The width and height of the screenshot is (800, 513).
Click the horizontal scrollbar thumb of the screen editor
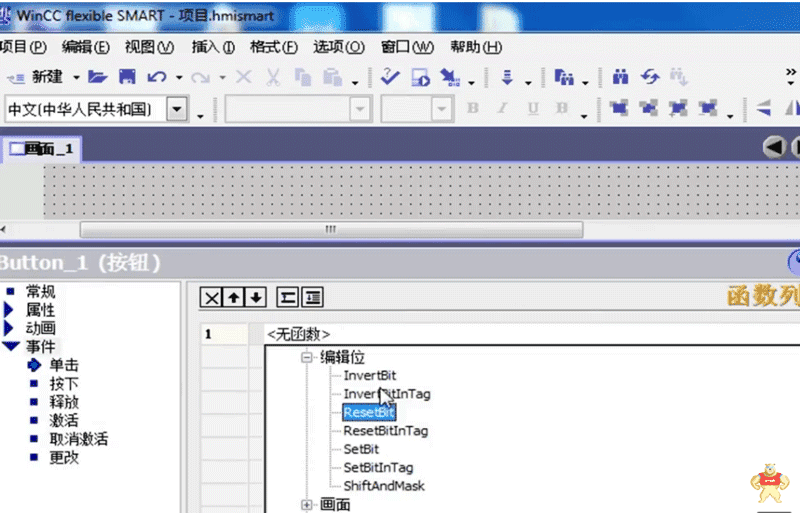[x=332, y=229]
